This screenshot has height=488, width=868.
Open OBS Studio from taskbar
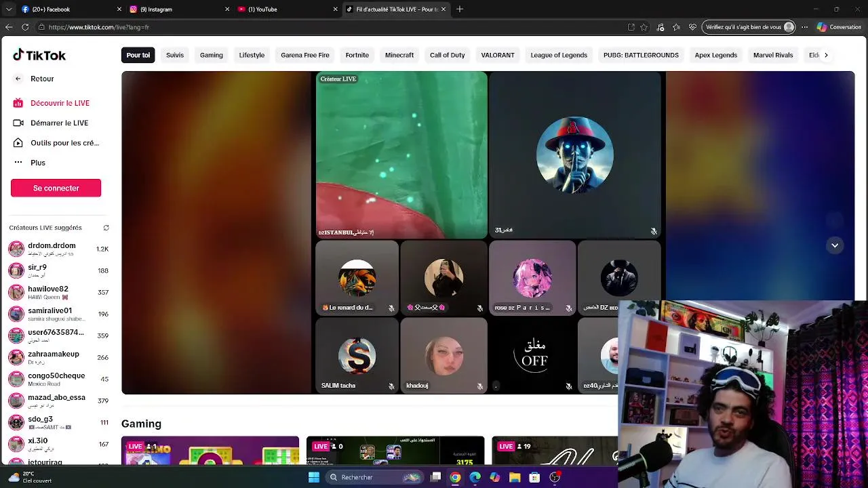click(555, 477)
